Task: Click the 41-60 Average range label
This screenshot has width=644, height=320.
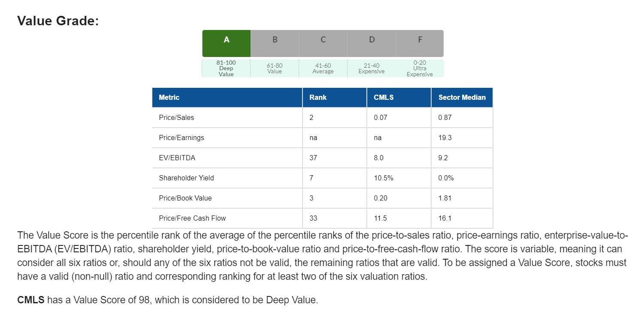Action: click(x=323, y=69)
